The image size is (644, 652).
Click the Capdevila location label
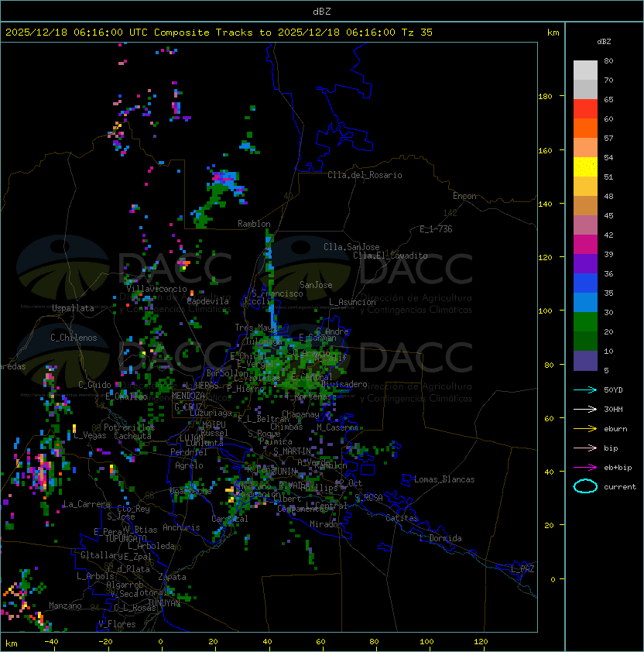point(208,301)
